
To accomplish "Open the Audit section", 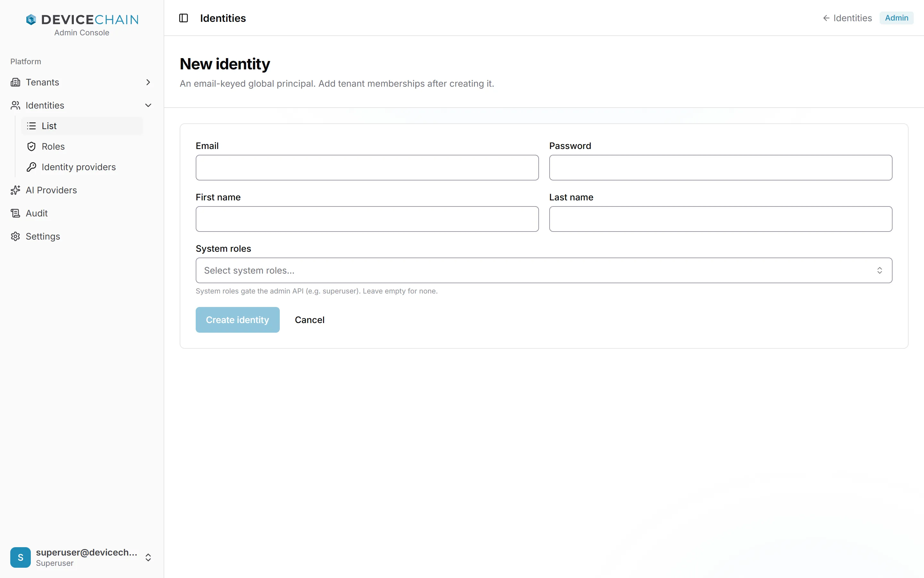I will tap(82, 213).
